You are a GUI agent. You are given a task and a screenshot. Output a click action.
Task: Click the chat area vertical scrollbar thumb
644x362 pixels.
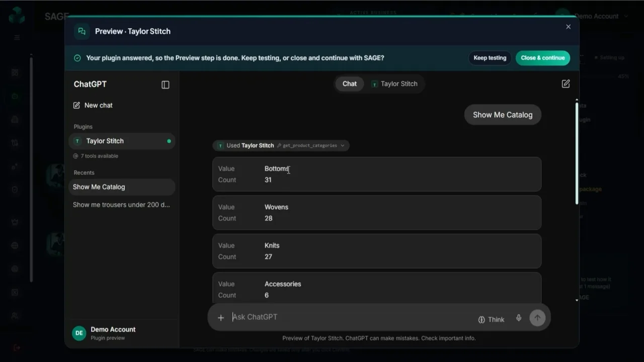click(577, 153)
